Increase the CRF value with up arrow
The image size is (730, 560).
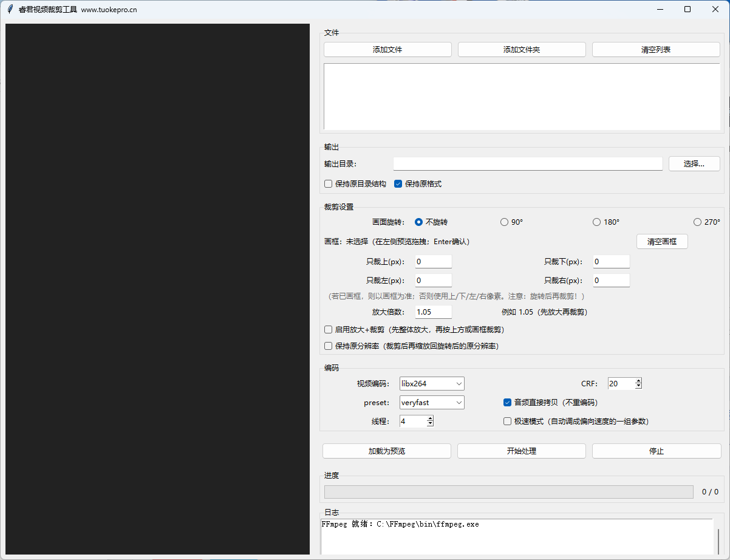(x=638, y=381)
